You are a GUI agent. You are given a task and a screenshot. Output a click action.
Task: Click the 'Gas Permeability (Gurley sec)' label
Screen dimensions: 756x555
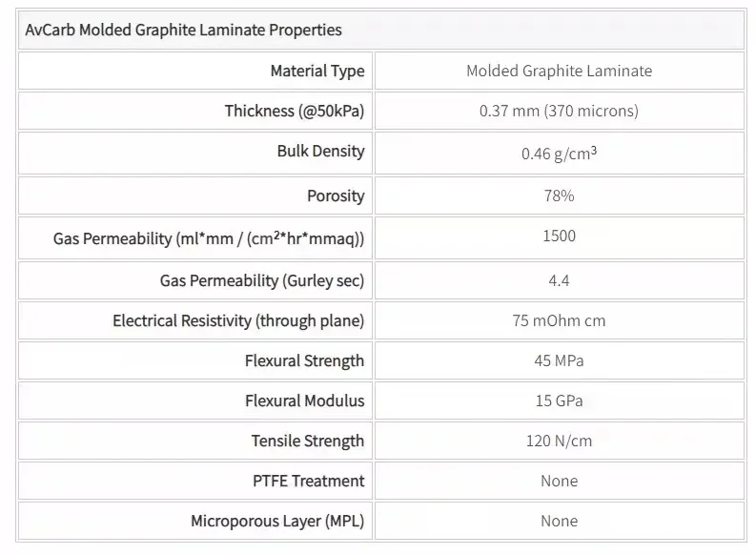coord(262,280)
